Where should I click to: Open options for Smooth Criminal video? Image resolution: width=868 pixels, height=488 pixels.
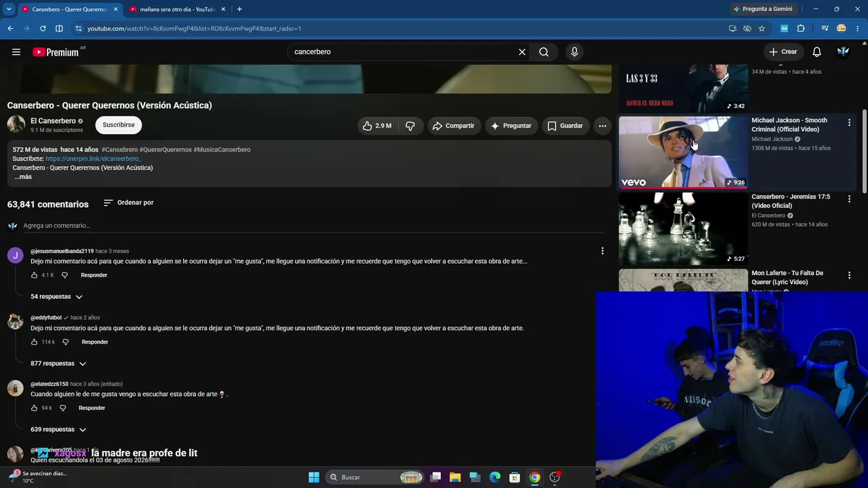pyautogui.click(x=849, y=123)
